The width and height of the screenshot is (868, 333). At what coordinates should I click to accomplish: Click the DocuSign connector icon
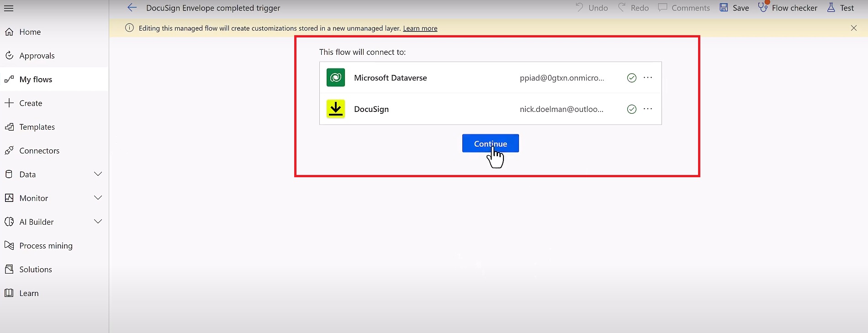335,109
